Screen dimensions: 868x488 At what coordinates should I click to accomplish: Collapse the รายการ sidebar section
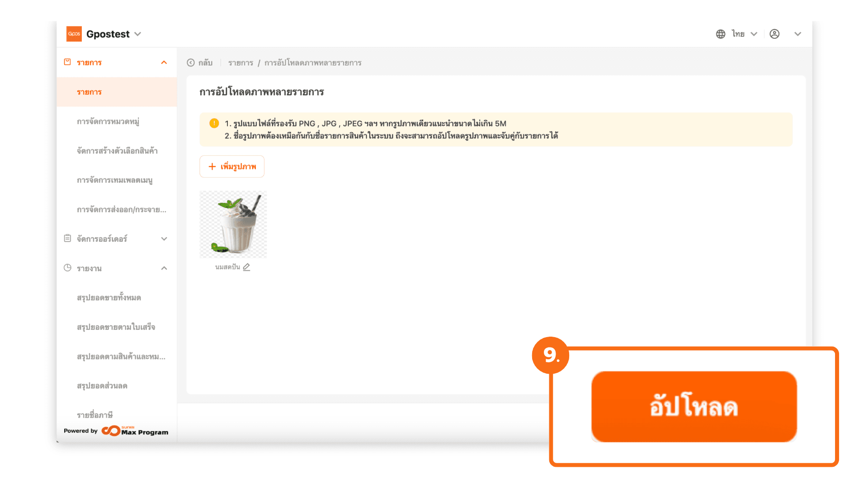(164, 62)
